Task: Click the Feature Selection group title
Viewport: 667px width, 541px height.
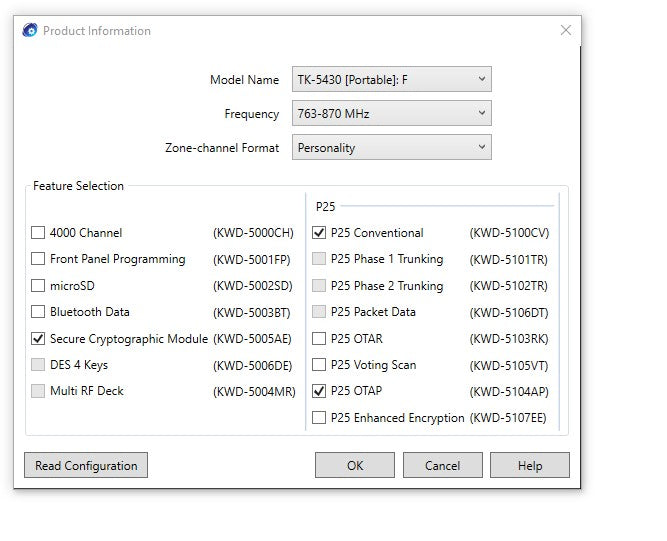Action: (x=78, y=186)
